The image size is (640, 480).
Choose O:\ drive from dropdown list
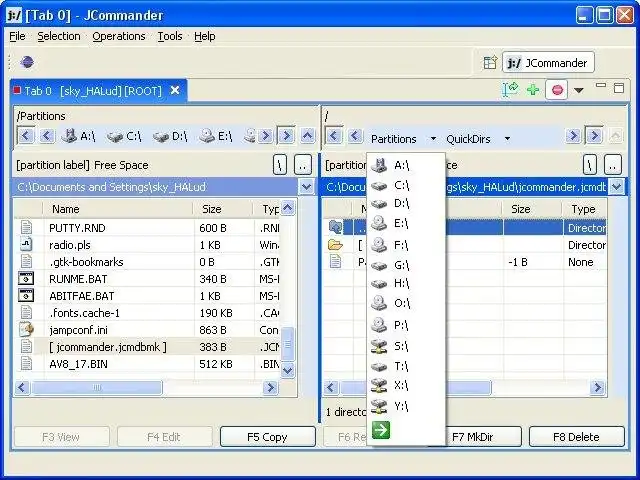coord(406,303)
